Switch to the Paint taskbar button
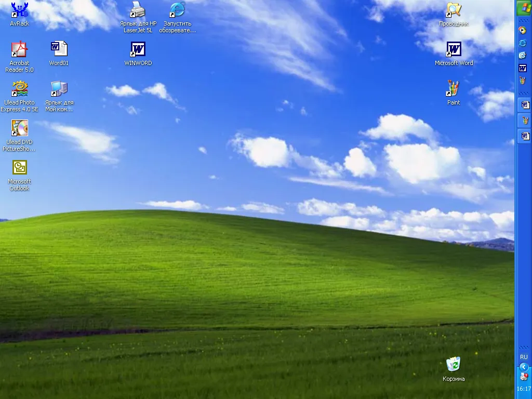532x399 pixels. [x=524, y=121]
